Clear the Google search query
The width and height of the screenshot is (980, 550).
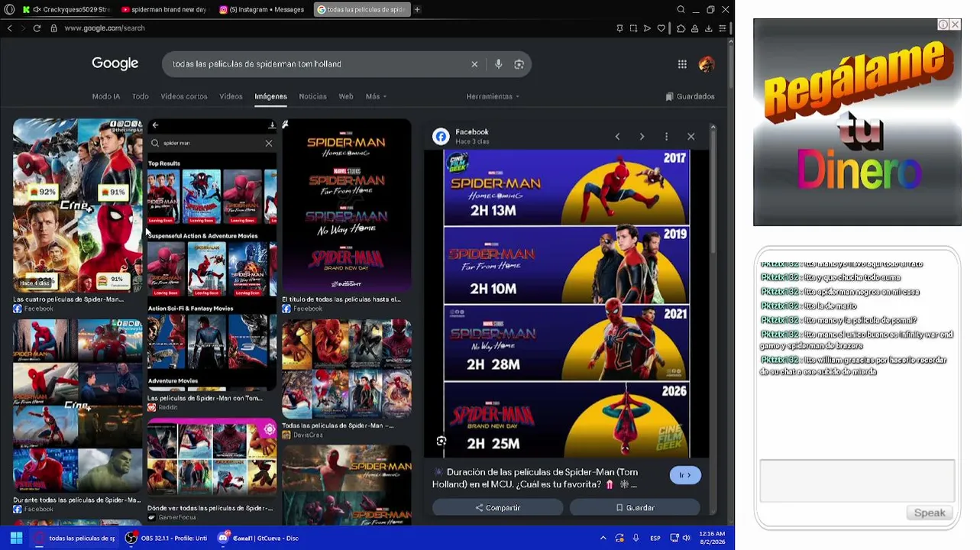[x=474, y=64]
